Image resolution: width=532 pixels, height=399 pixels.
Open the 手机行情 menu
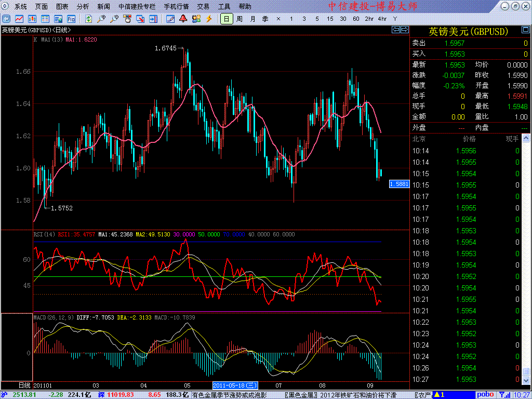pos(177,6)
